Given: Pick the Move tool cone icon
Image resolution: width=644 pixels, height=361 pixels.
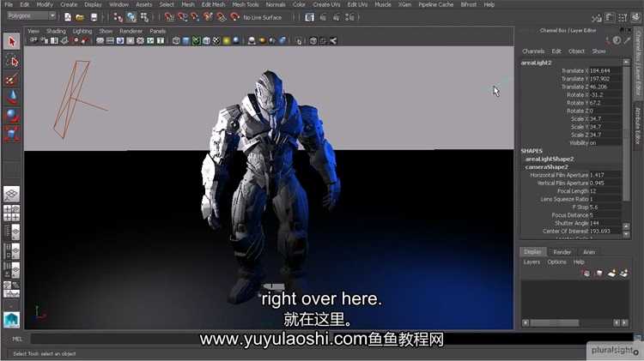Looking at the screenshot, I should pos(11,97).
